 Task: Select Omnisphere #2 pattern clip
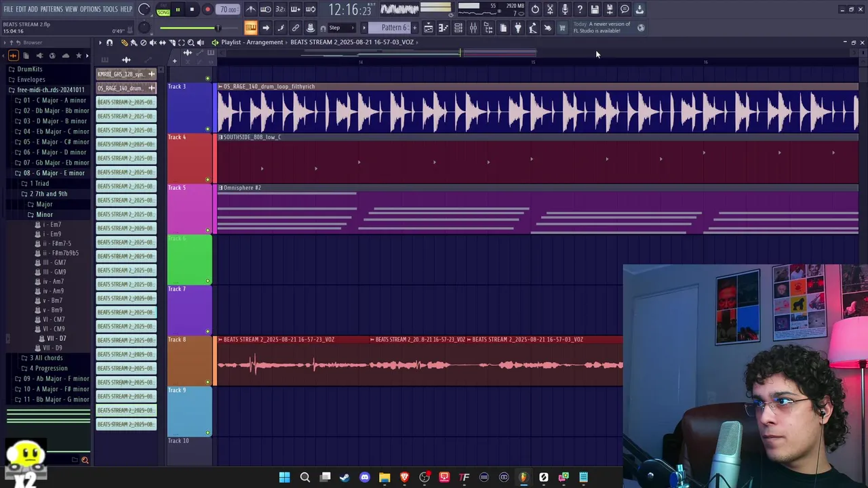pos(538,211)
